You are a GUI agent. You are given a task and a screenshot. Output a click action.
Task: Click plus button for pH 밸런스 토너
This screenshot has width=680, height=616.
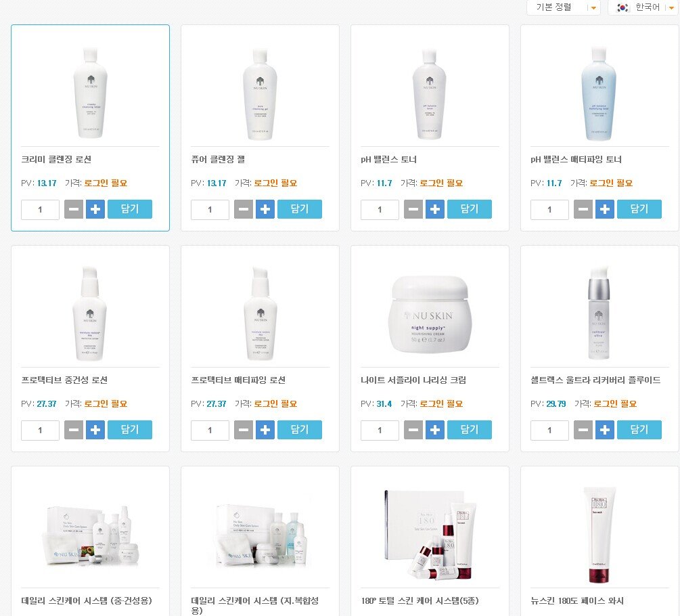(x=435, y=210)
